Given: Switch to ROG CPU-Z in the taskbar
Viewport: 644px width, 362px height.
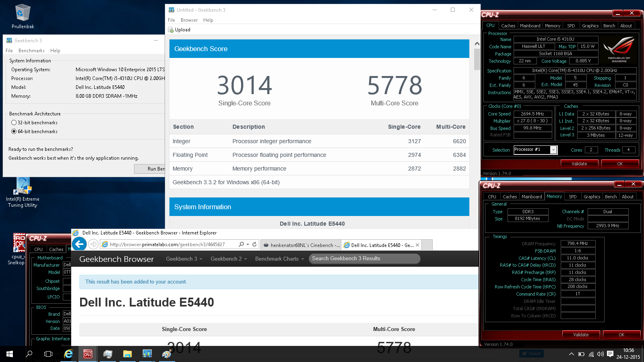Looking at the screenshot, I should (x=88, y=354).
